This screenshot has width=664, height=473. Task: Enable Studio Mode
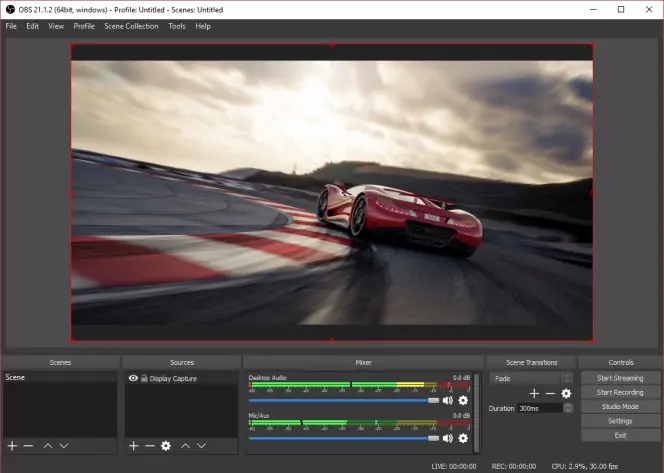tap(620, 407)
